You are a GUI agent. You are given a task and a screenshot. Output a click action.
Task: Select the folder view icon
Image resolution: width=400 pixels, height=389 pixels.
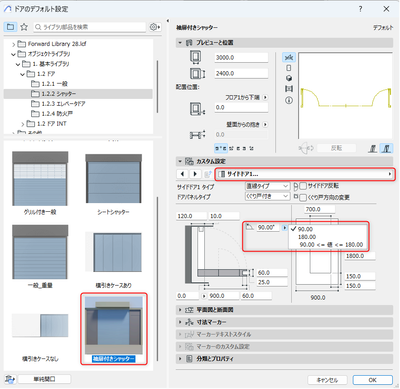coord(10,27)
